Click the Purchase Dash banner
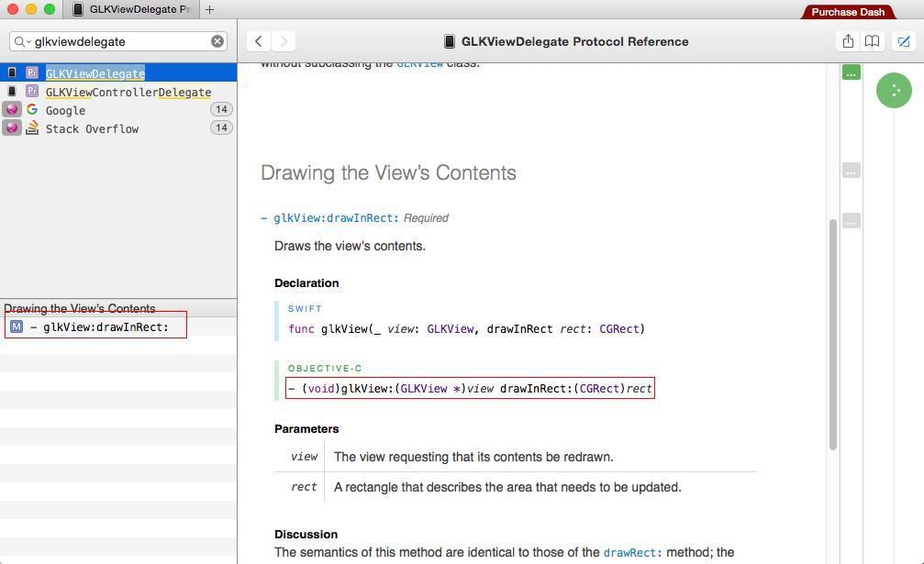924x564 pixels. [x=847, y=12]
